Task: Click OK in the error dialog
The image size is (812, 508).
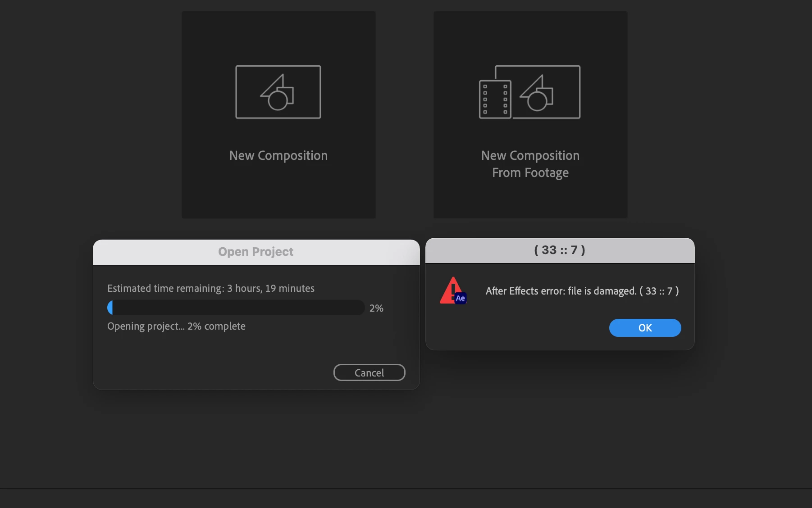Action: [645, 328]
